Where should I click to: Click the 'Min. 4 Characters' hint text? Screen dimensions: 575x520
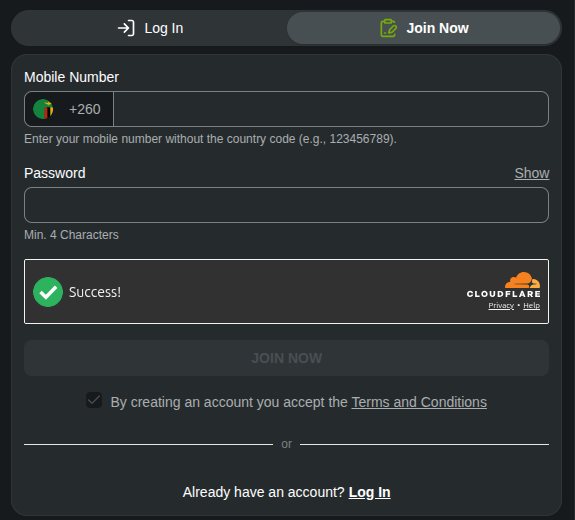coord(72,235)
